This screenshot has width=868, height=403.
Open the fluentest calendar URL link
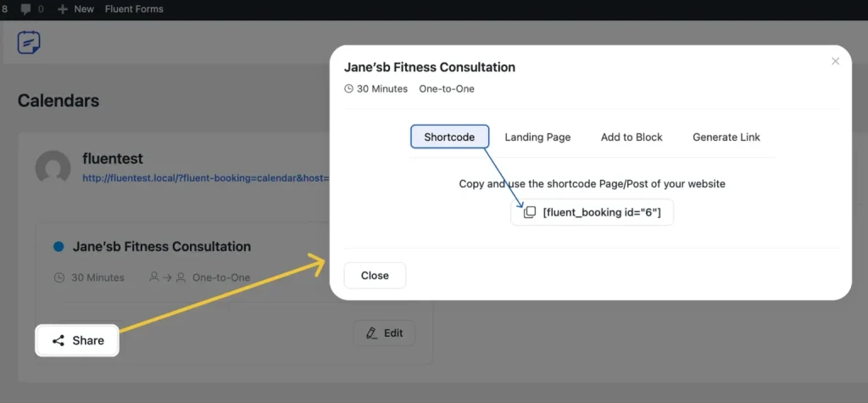click(206, 178)
